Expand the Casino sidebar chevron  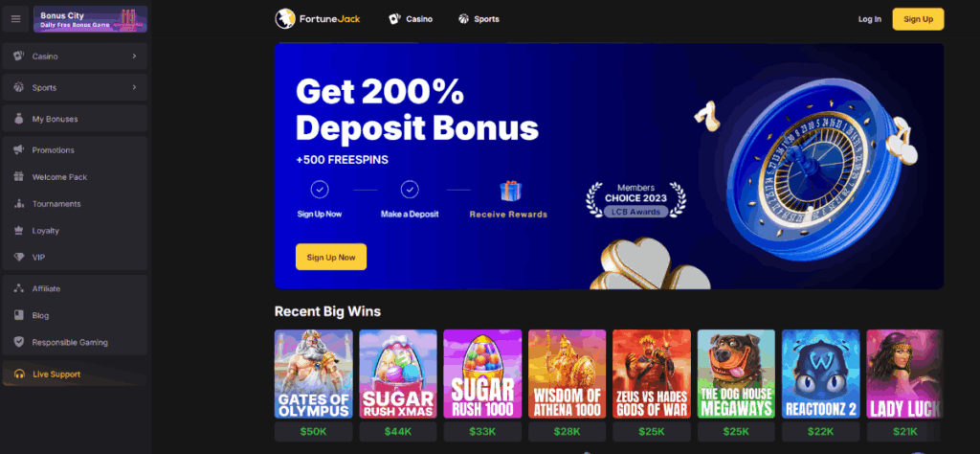tap(134, 57)
